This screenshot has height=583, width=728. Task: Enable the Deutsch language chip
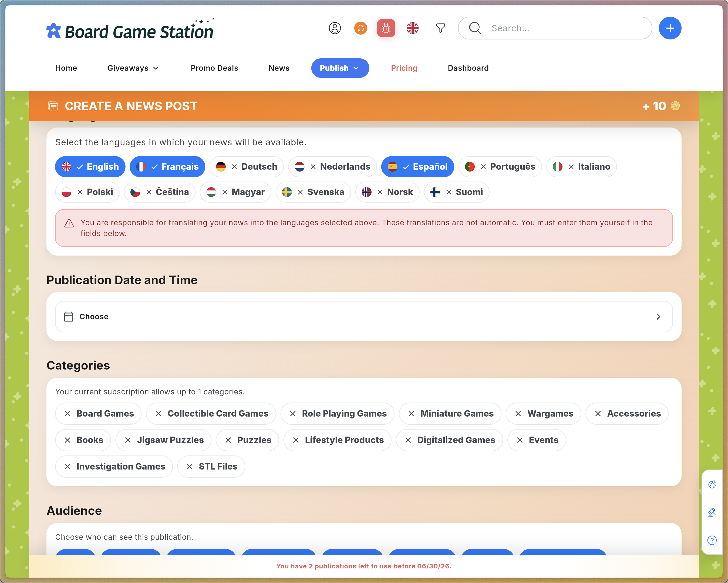click(x=247, y=166)
